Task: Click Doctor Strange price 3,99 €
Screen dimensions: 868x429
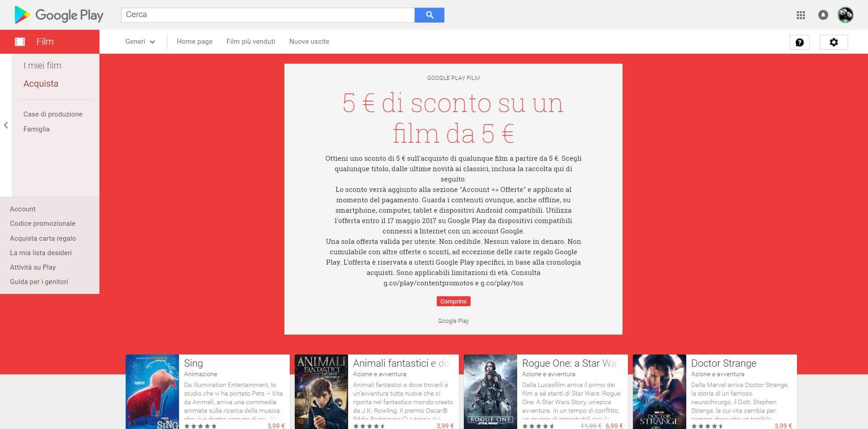Action: pyautogui.click(x=783, y=425)
